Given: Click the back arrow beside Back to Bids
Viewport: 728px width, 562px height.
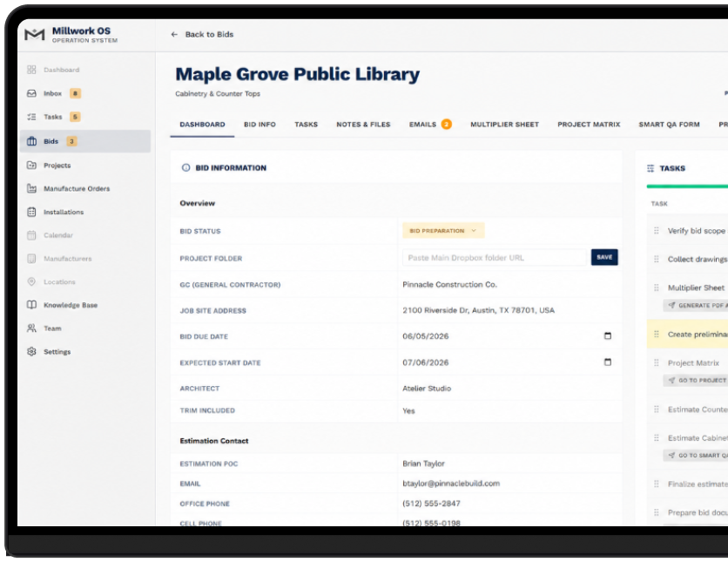Looking at the screenshot, I should click(x=174, y=34).
